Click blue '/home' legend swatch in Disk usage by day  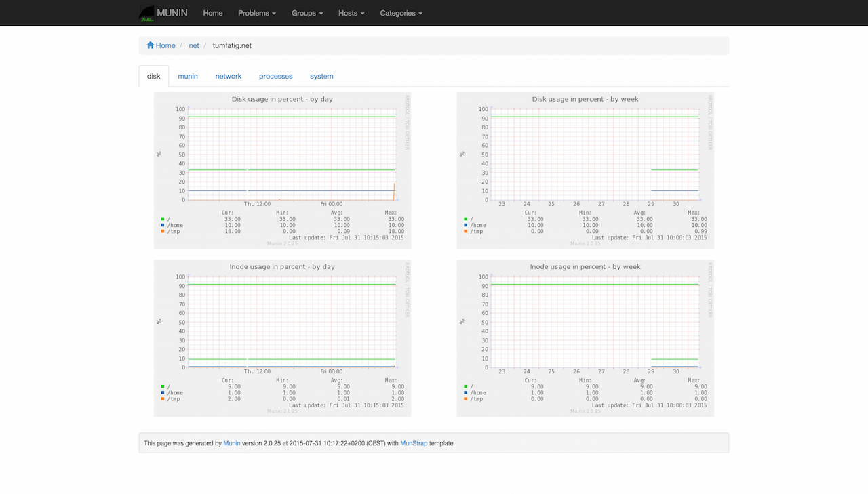163,225
